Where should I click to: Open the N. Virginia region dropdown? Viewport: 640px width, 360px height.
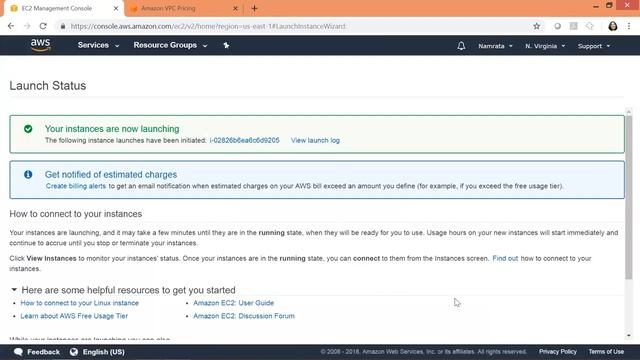click(x=545, y=46)
